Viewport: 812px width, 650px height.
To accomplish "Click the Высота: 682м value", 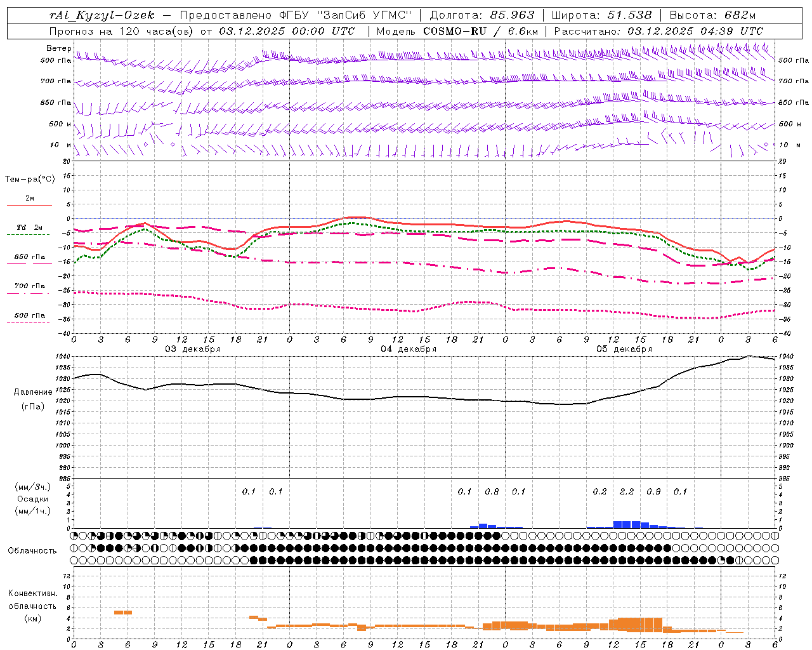I will point(712,15).
